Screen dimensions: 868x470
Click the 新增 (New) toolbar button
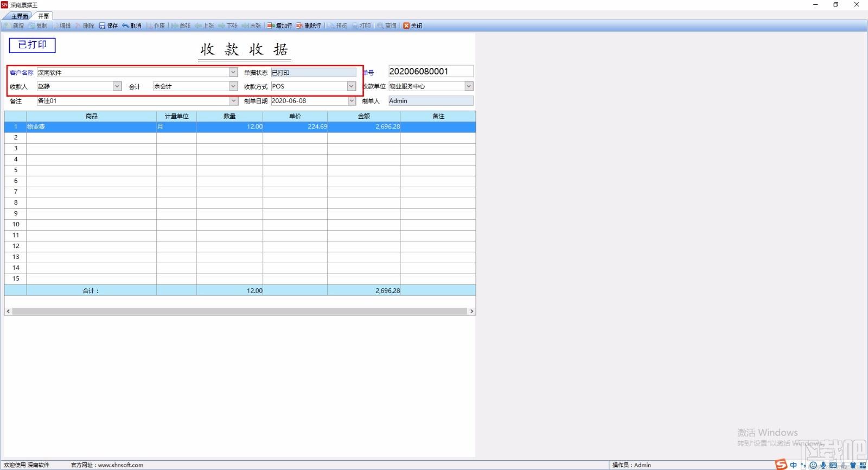(x=14, y=26)
